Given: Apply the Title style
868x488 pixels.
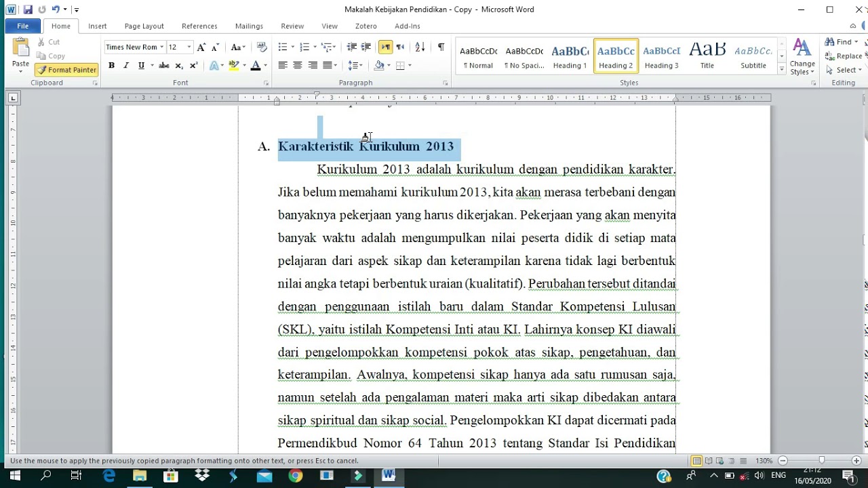Looking at the screenshot, I should (707, 56).
